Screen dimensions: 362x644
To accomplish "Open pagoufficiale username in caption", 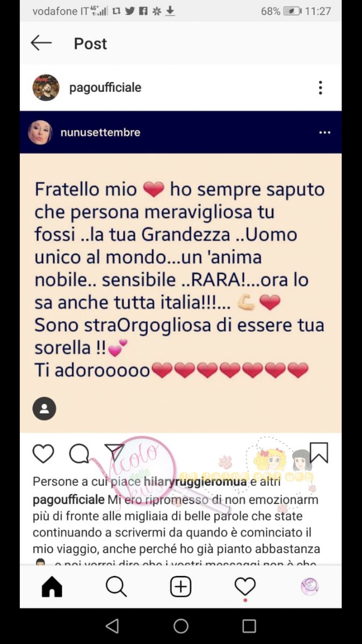I will click(x=68, y=500).
